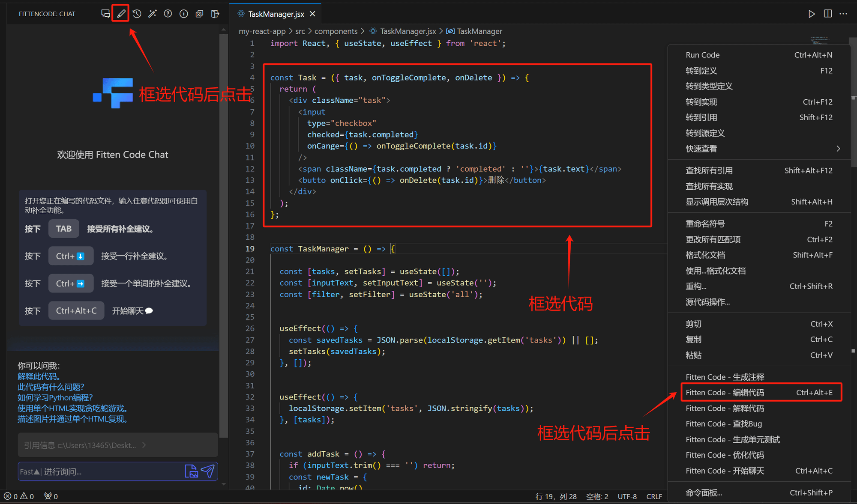The image size is (857, 504).
Task: Select 'Fitten Code - 生成单元测试' menu item
Action: coord(759,439)
